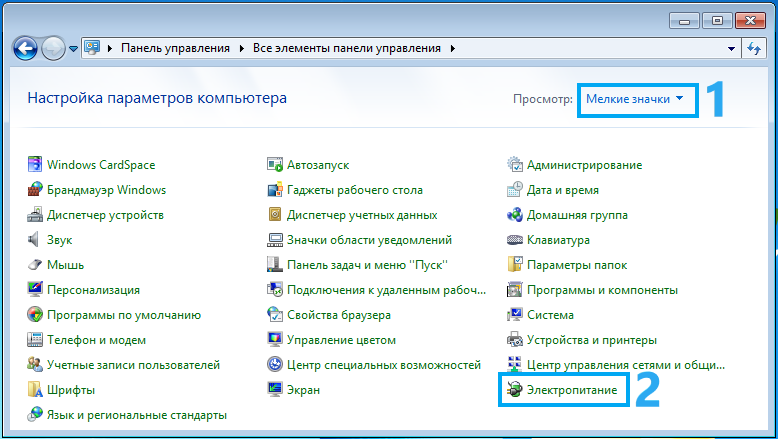
Task: Click the Звук speaker icon
Action: [34, 240]
